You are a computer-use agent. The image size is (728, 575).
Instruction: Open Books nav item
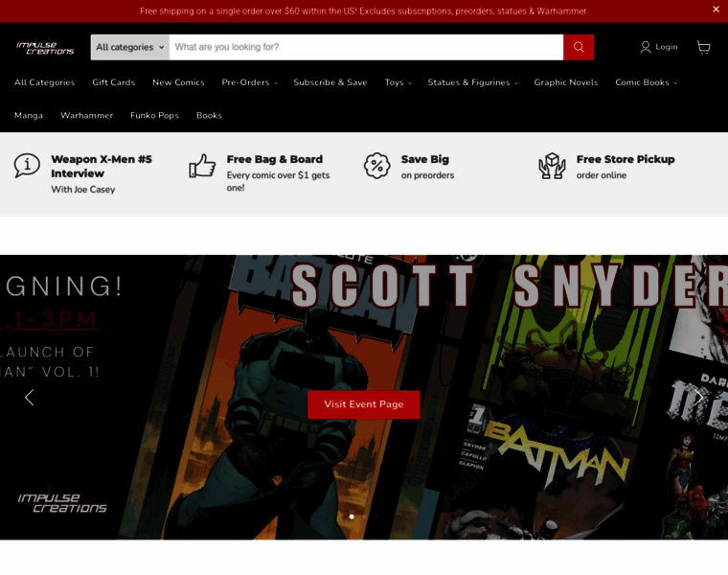(209, 115)
